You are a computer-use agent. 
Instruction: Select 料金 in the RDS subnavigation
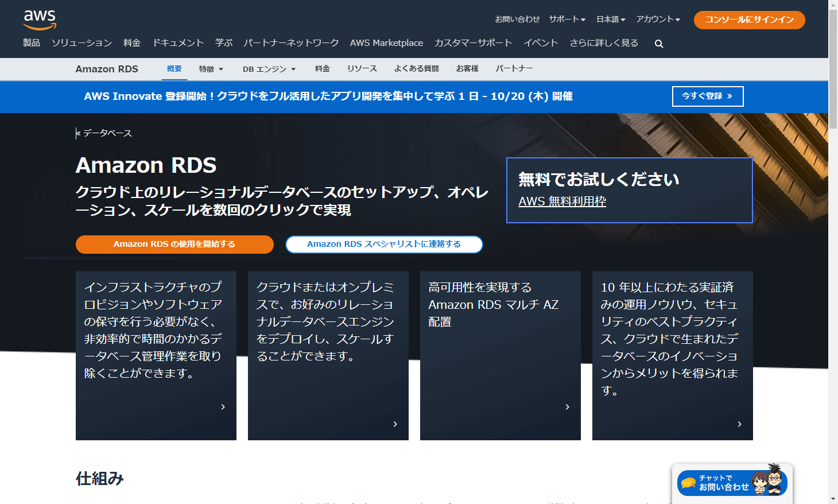tap(323, 69)
